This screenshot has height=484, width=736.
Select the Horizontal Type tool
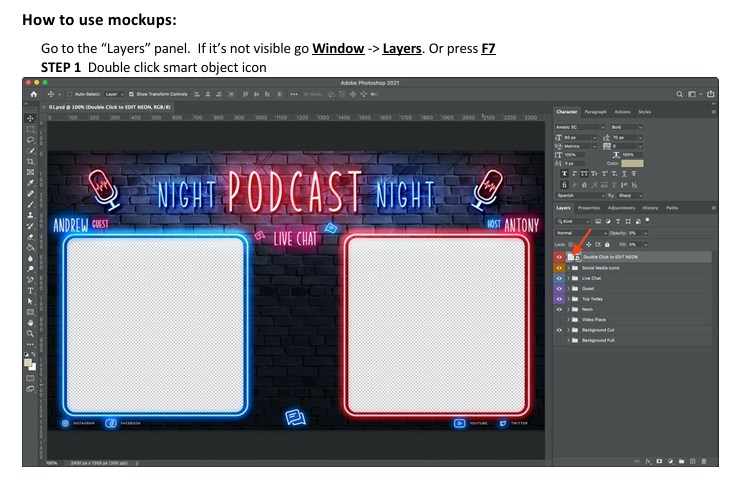[31, 291]
